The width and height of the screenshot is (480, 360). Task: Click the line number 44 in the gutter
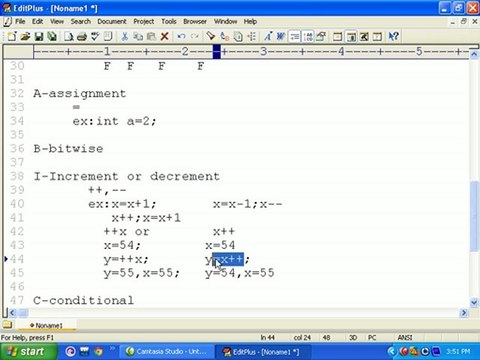coord(17,259)
